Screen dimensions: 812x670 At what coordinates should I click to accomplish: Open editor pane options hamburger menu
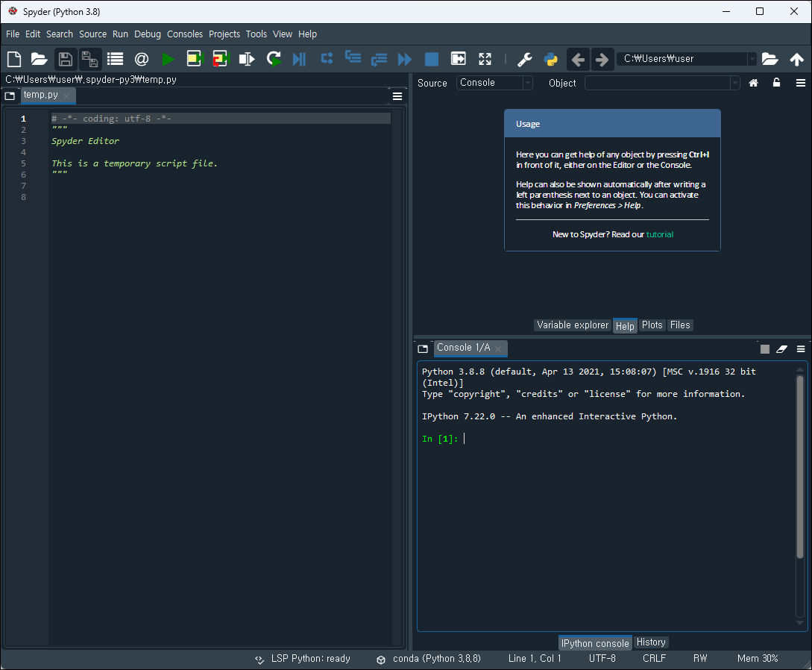coord(397,96)
